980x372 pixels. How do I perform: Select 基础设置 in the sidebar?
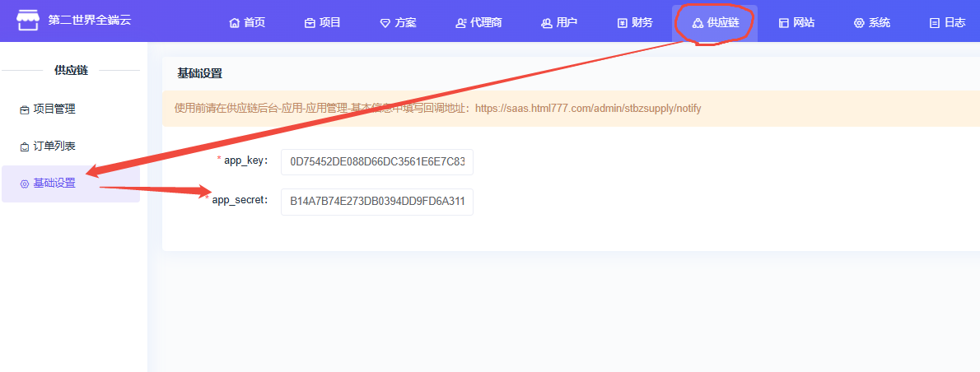point(54,184)
